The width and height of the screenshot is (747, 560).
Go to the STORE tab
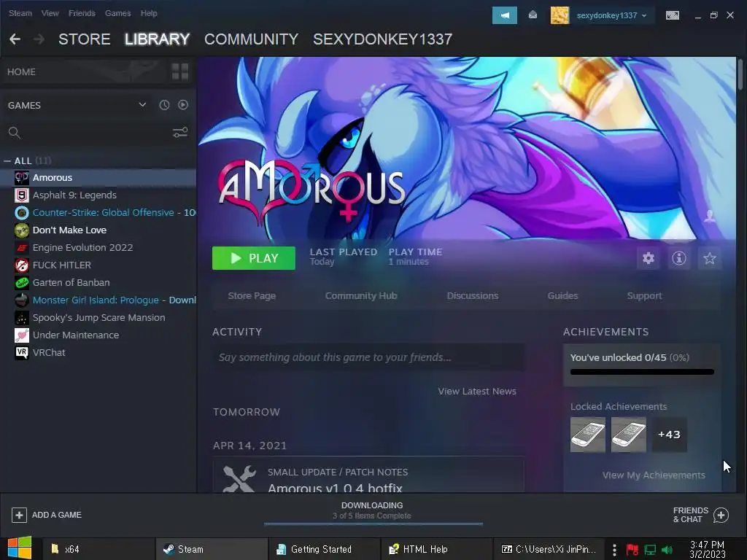click(x=85, y=39)
